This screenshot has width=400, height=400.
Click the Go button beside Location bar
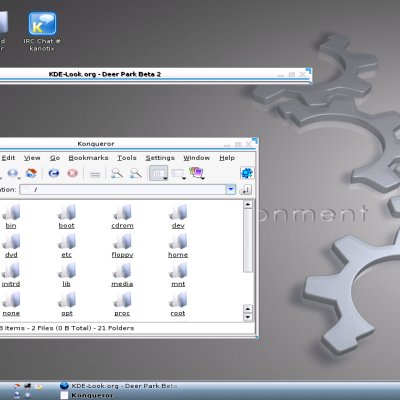pyautogui.click(x=246, y=190)
